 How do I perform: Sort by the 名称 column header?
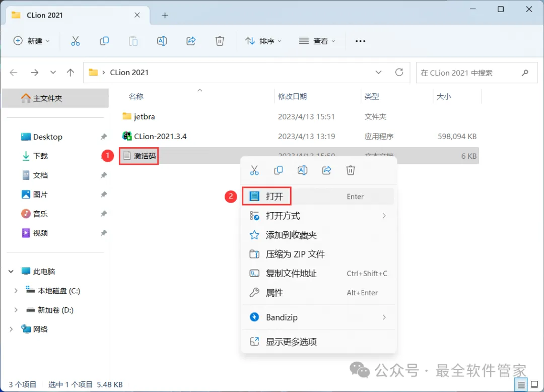pyautogui.click(x=136, y=96)
